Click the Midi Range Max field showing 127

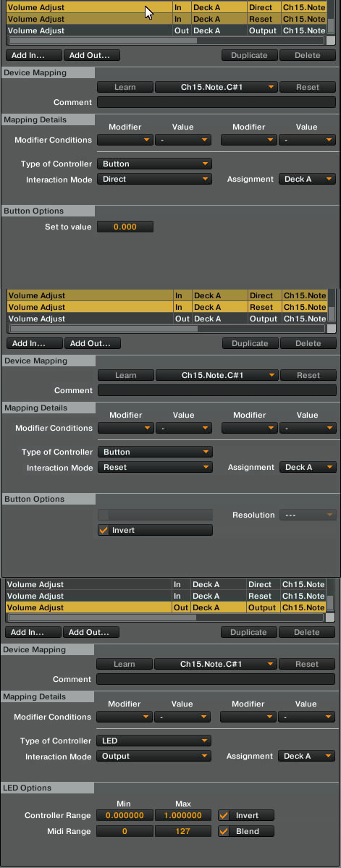tap(182, 831)
